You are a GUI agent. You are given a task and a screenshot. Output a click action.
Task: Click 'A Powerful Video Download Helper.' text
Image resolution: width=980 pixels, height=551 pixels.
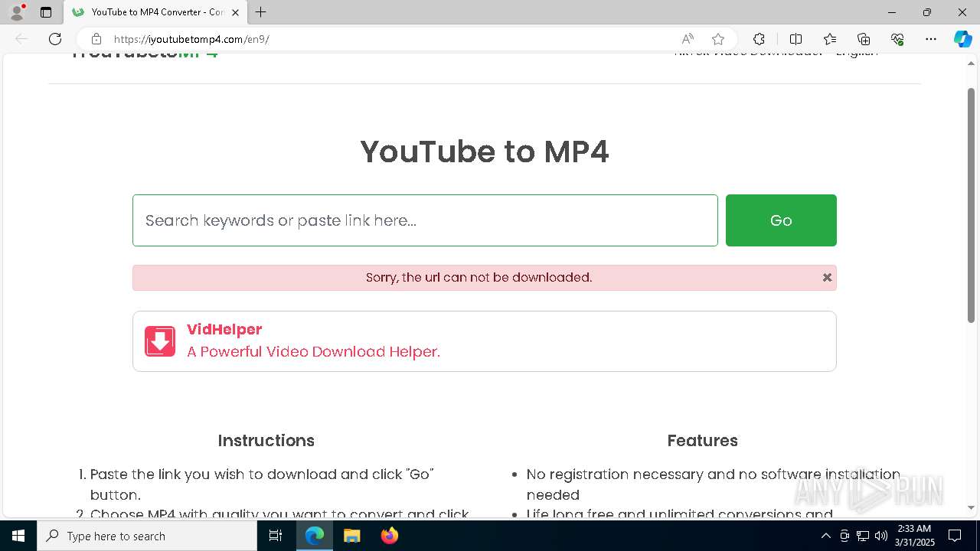point(313,352)
